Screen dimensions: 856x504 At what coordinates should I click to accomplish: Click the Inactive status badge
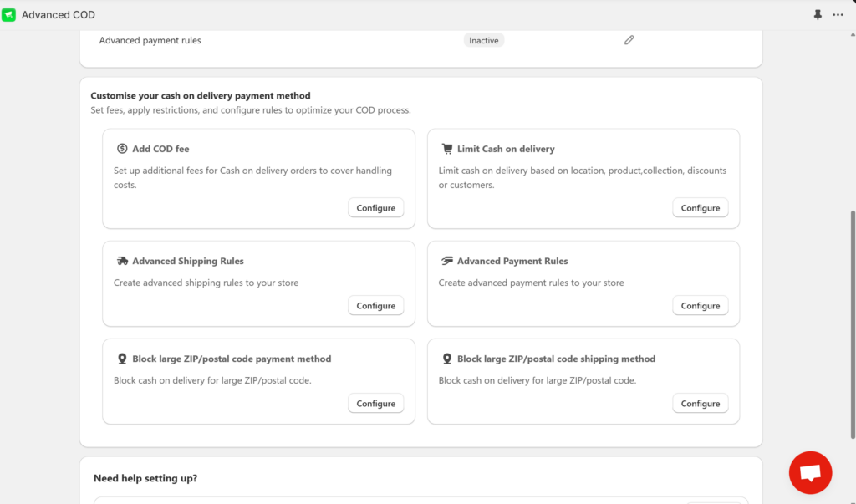tap(484, 40)
